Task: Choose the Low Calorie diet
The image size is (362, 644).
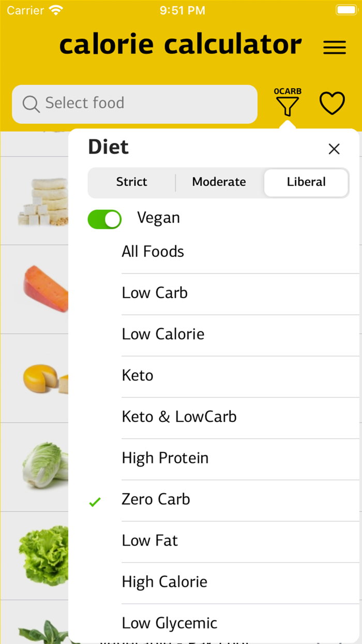Action: [x=162, y=334]
